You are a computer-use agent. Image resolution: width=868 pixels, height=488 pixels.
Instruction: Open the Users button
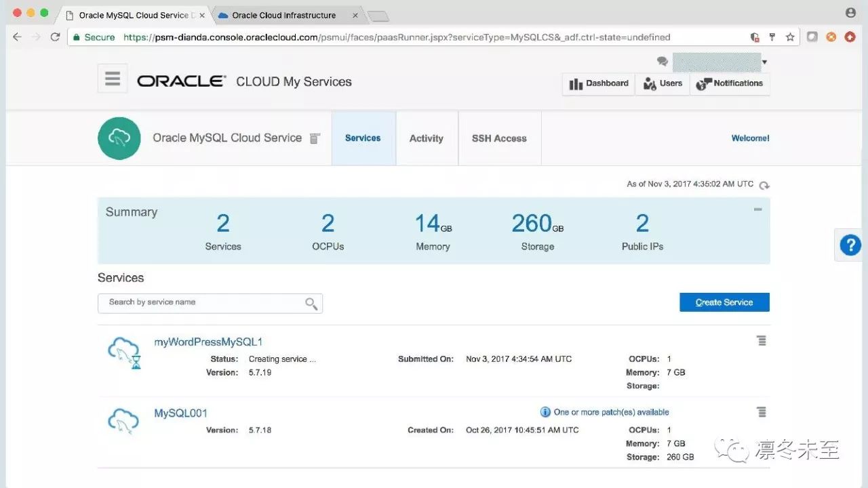coord(663,83)
